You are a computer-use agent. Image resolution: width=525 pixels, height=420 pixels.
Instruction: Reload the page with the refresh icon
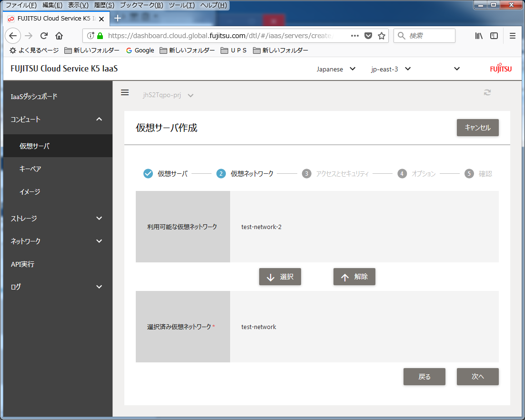(x=44, y=35)
